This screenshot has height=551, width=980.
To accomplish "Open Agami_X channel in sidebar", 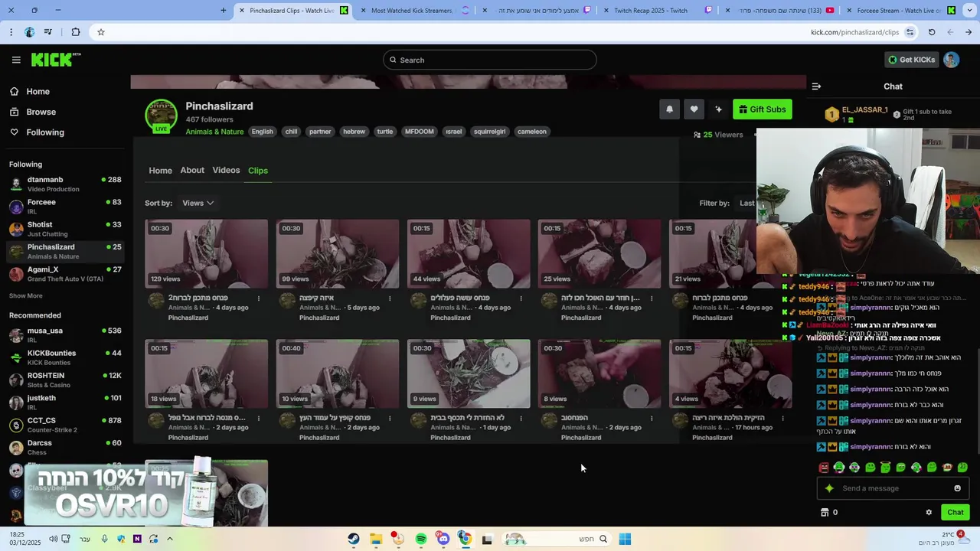I will coord(65,274).
